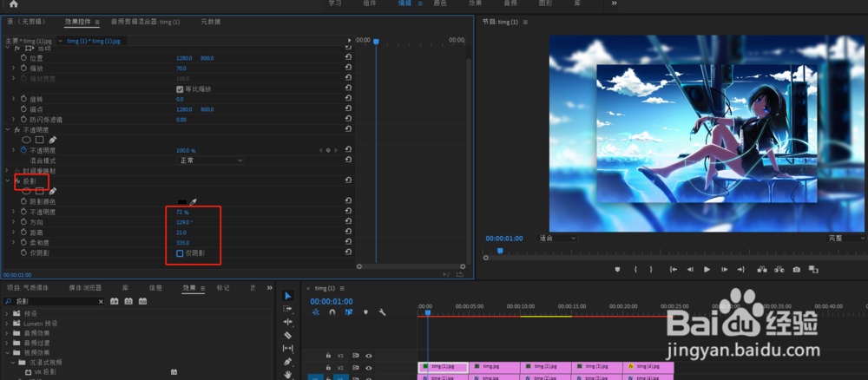Select the Razor tool
Viewport: 868px width, 380px height.
coord(287,335)
